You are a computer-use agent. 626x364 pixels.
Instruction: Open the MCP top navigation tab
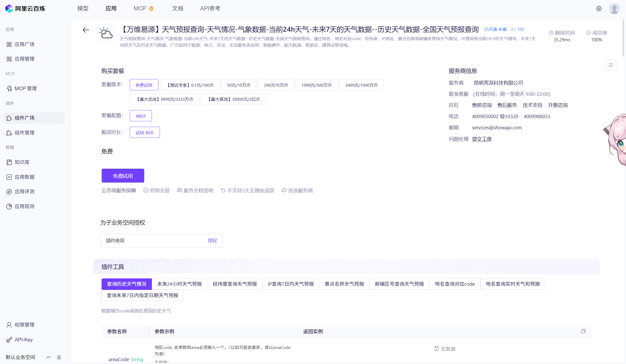[x=140, y=8]
